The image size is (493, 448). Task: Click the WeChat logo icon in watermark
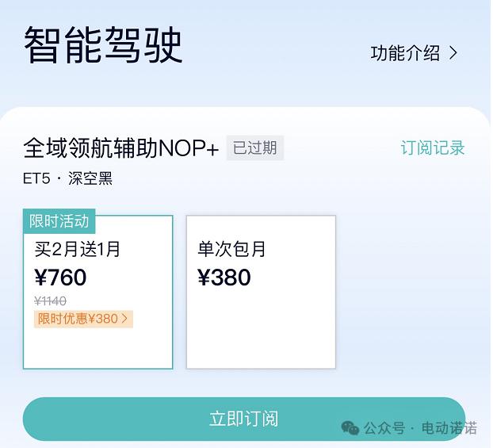[350, 428]
